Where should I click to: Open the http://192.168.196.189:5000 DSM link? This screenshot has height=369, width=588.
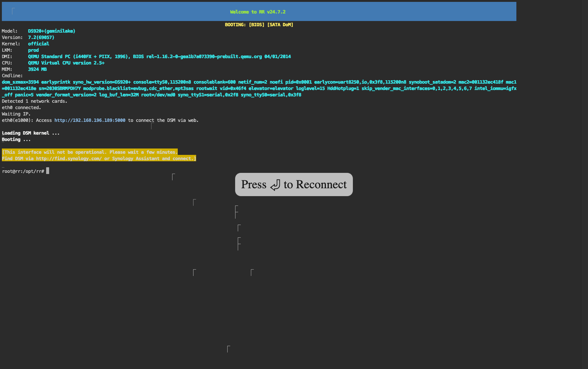point(90,120)
